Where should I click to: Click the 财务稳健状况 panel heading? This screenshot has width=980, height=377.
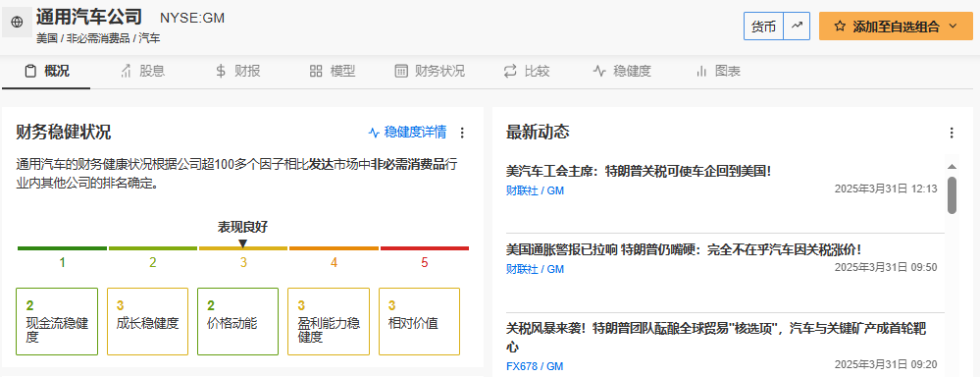coord(64,133)
